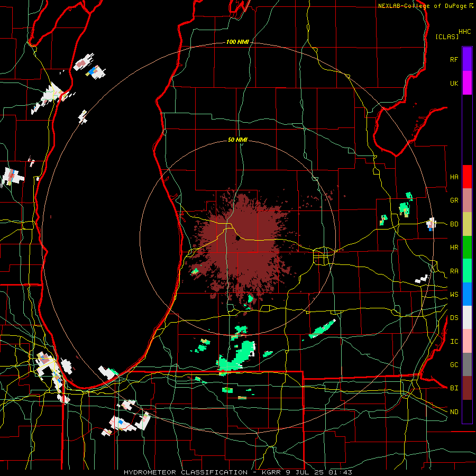Select the WS blue legend swatch

467,294
